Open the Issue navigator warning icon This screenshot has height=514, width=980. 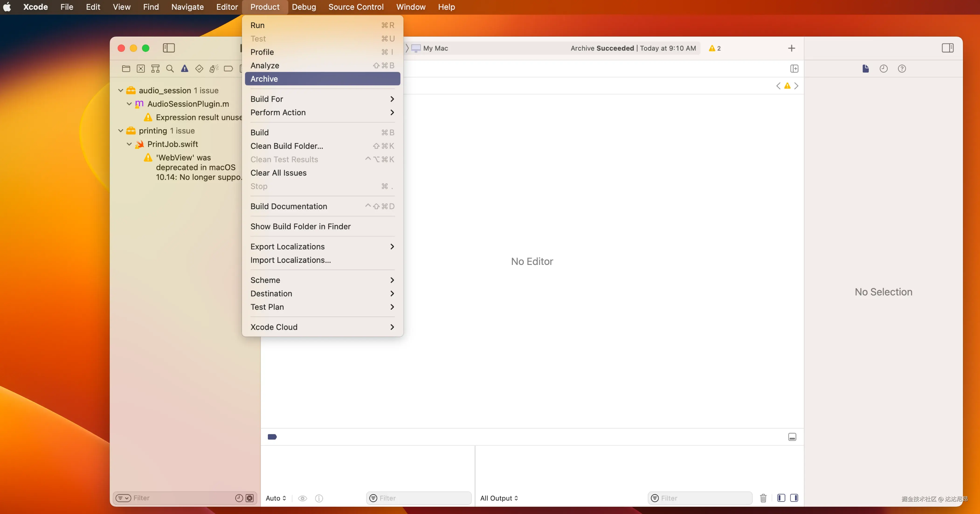coord(185,69)
